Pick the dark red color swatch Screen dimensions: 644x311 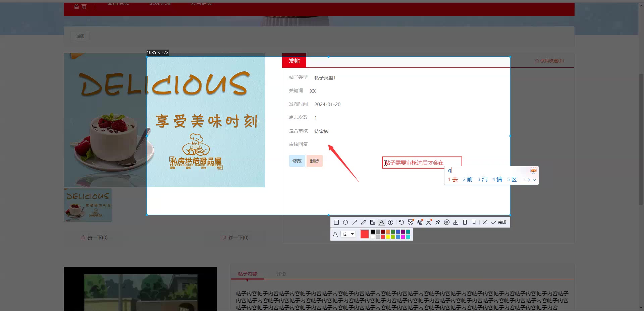(x=383, y=232)
